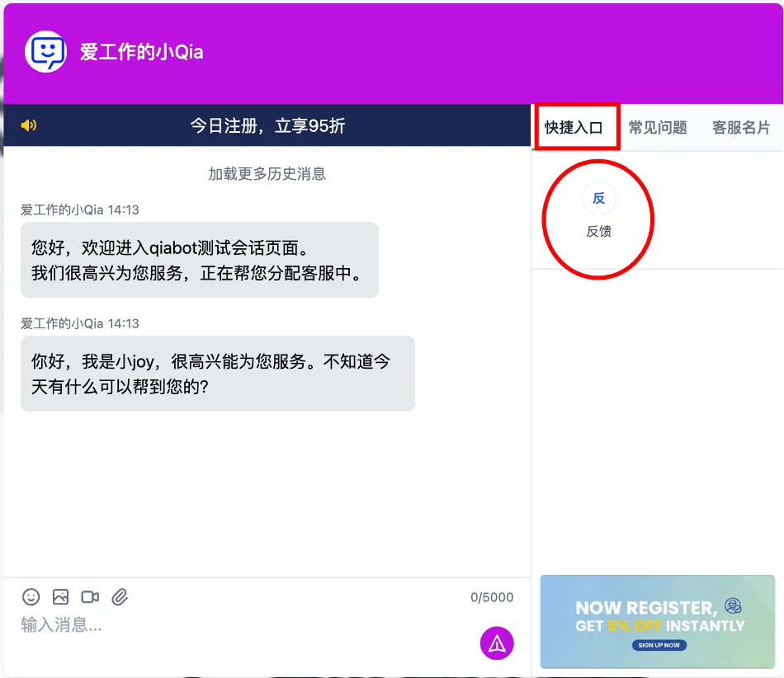Click the 爱工作的小Qia header title
Viewport: 784px width, 678px height.
[141, 52]
